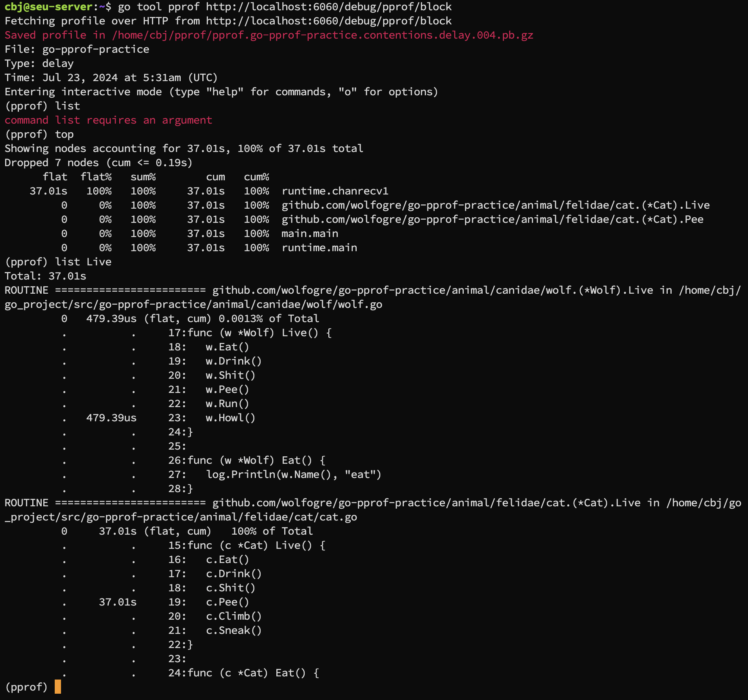Click the saved profile .pb.gz file path

322,35
